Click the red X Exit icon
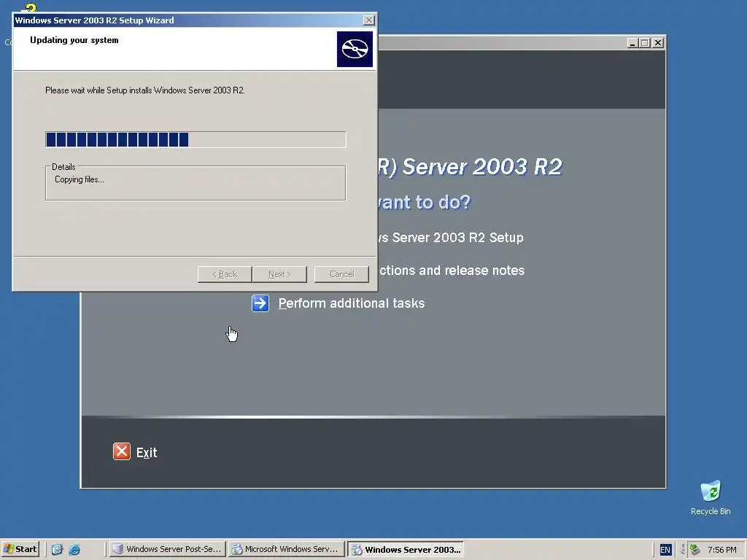 click(122, 451)
